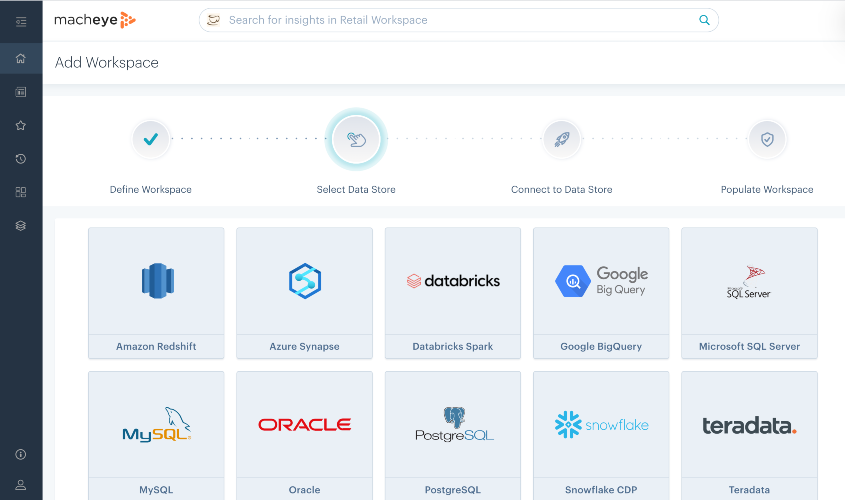Viewport: 845px width, 500px height.
Task: Select the Amazon Redshift data store card
Action: click(x=156, y=293)
